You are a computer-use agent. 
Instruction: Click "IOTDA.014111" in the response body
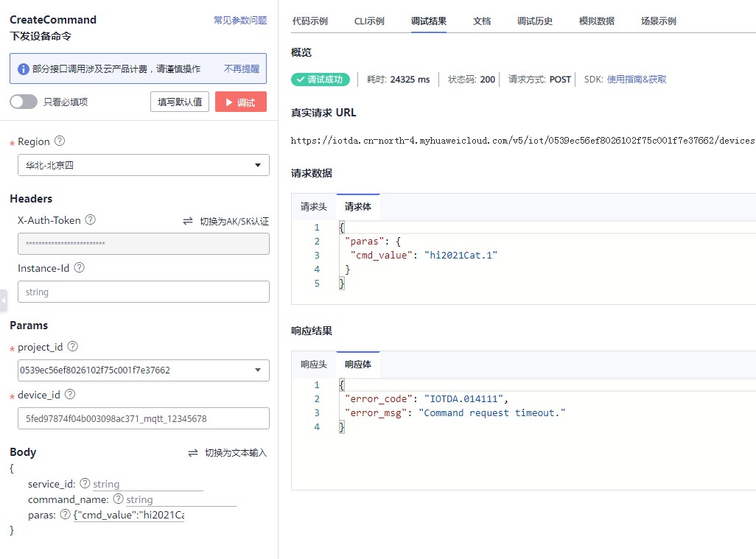[463, 399]
